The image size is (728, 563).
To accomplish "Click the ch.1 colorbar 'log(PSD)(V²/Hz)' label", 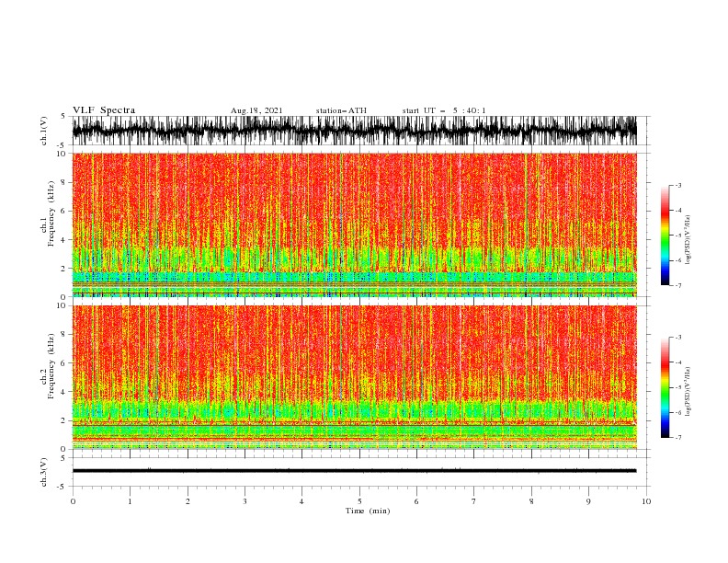I will click(x=688, y=240).
